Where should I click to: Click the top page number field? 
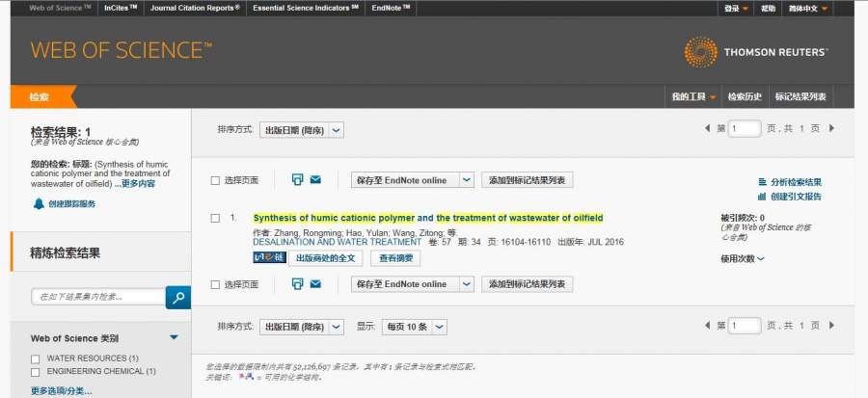click(745, 129)
